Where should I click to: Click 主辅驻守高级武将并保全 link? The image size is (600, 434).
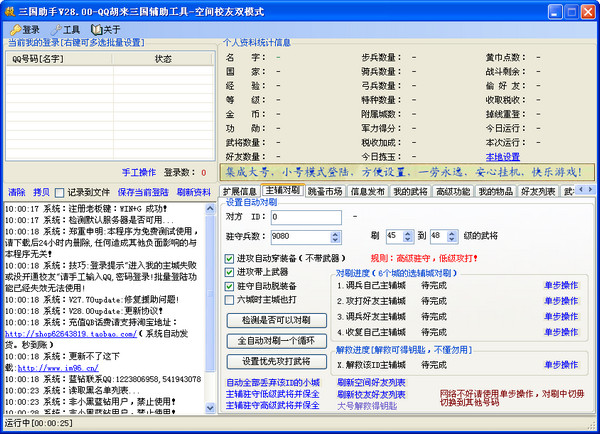[x=273, y=405]
